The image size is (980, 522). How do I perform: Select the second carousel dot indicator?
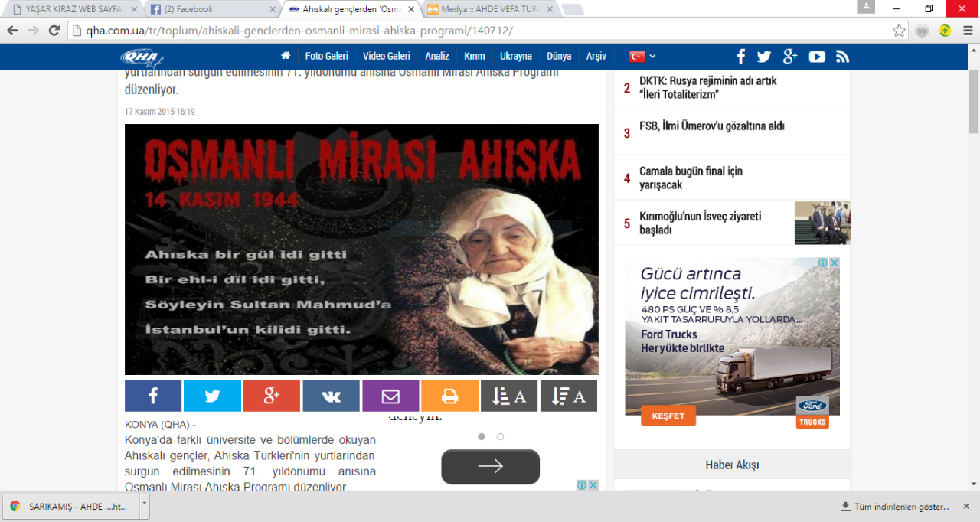pos(500,436)
